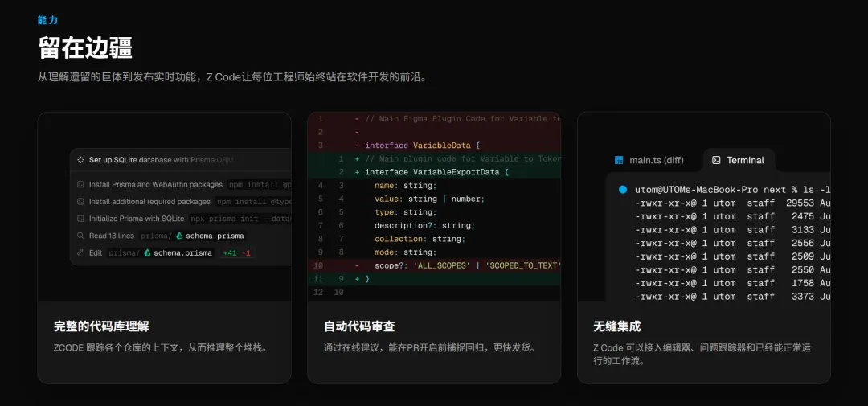This screenshot has width=868, height=406.
Task: Click description beginning 通过在线建议
Action: point(429,348)
